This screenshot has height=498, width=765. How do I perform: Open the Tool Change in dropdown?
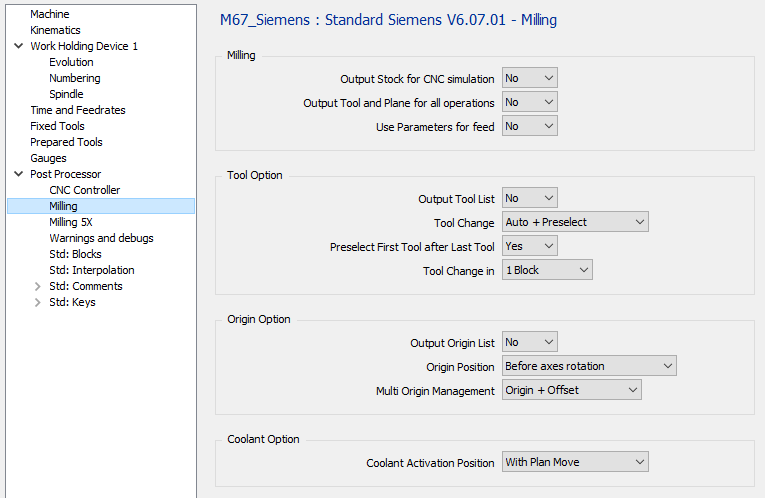[547, 270]
